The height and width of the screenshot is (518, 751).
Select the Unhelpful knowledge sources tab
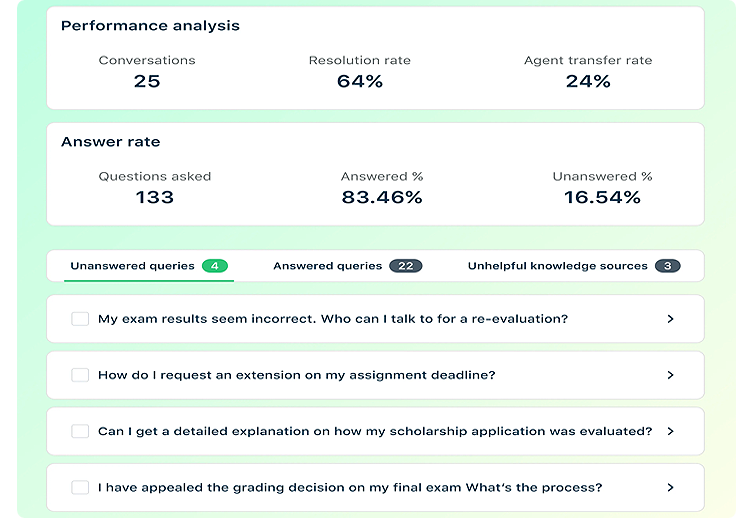[558, 266]
